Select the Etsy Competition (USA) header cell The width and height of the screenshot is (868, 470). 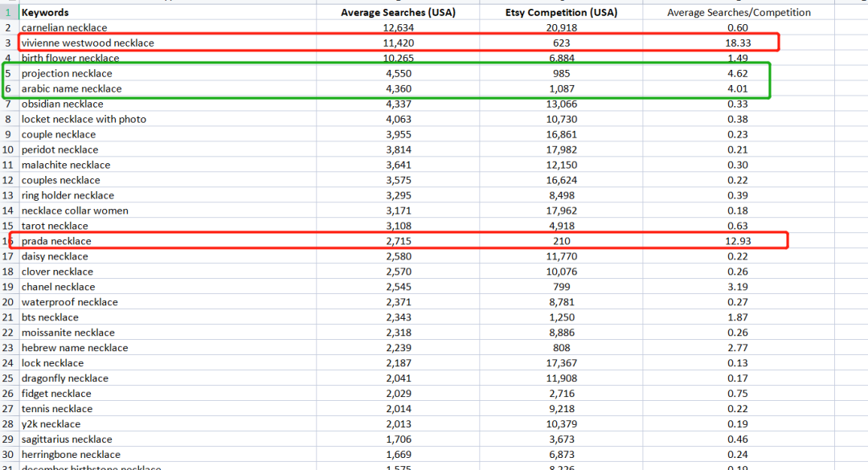pos(561,12)
